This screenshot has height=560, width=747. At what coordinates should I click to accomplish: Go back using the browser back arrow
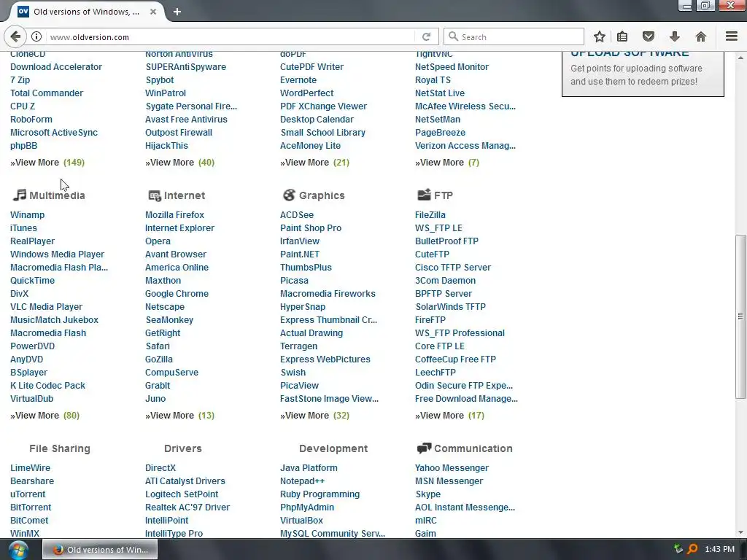[15, 36]
